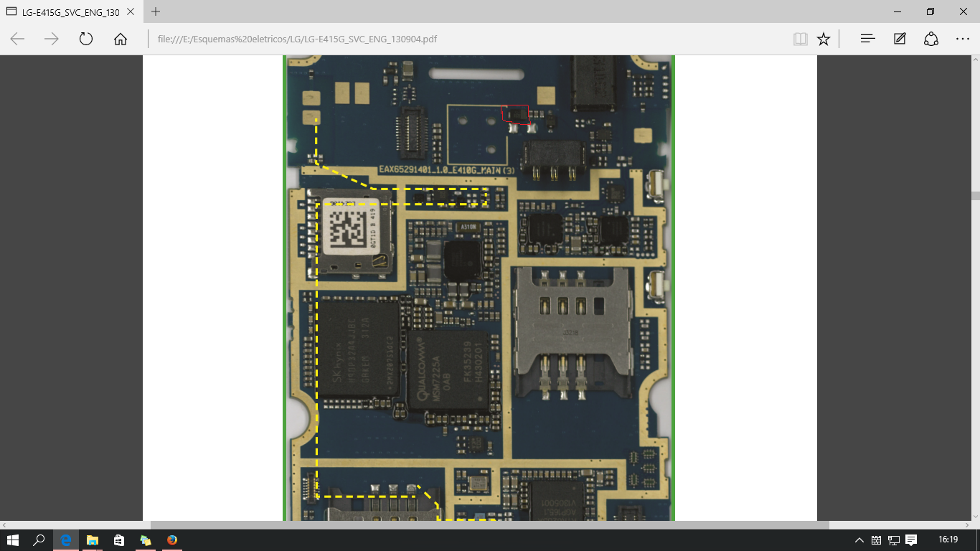The image size is (980, 551).
Task: Refresh the current PDF page
Action: point(86,39)
